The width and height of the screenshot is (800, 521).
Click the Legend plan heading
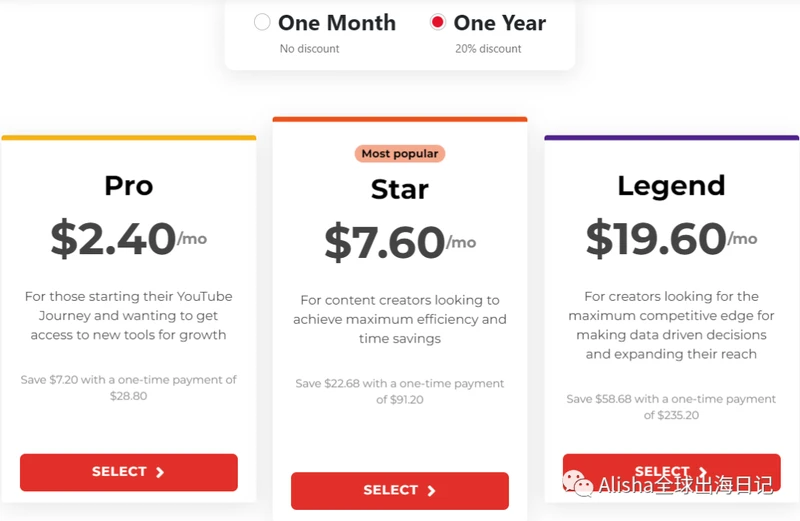pos(671,186)
